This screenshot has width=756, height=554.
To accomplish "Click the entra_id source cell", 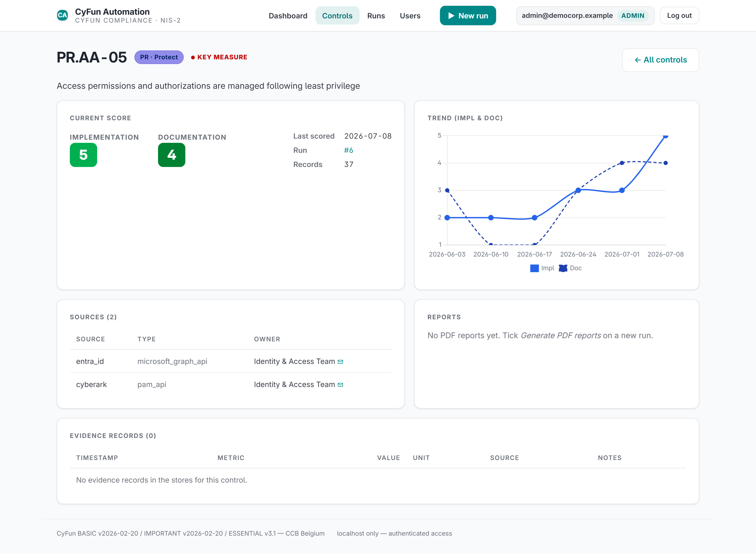I will point(90,362).
